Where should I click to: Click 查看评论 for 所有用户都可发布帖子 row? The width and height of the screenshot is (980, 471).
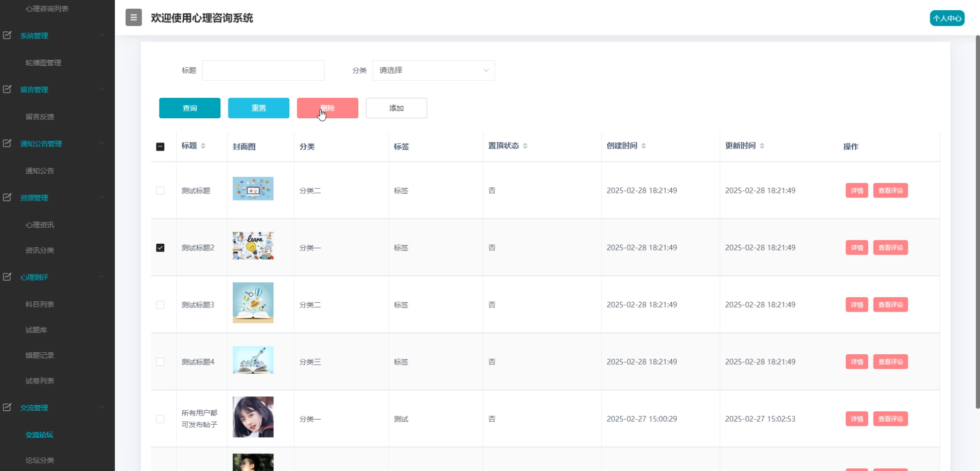[890, 419]
